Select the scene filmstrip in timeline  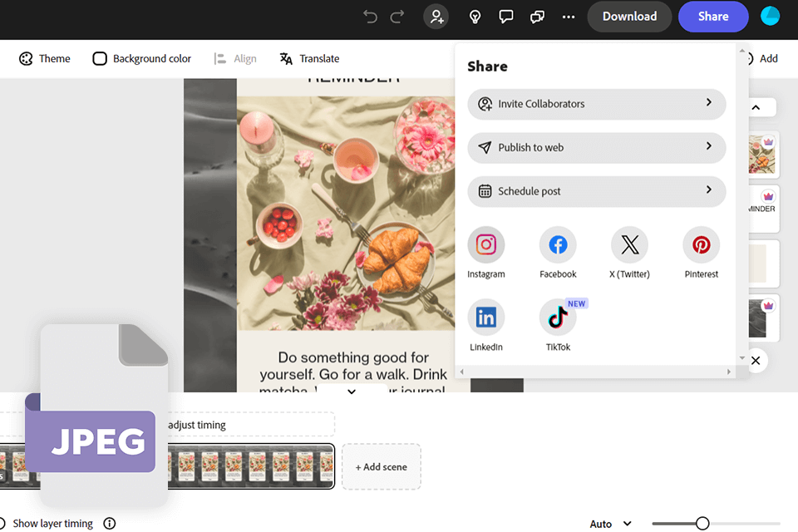point(251,467)
